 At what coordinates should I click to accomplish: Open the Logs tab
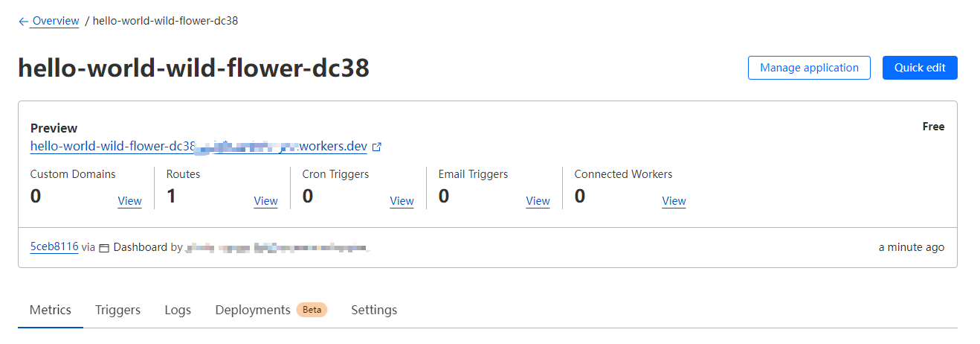tap(178, 310)
